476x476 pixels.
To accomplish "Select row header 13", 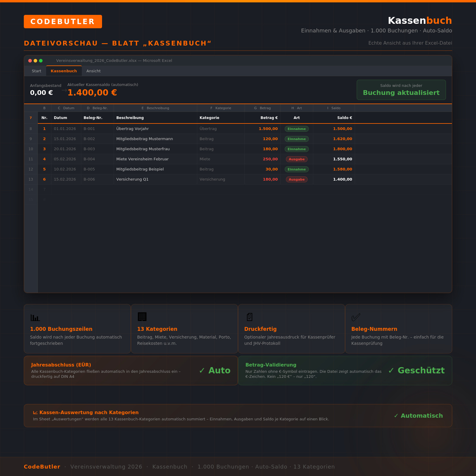I will coord(31,179).
